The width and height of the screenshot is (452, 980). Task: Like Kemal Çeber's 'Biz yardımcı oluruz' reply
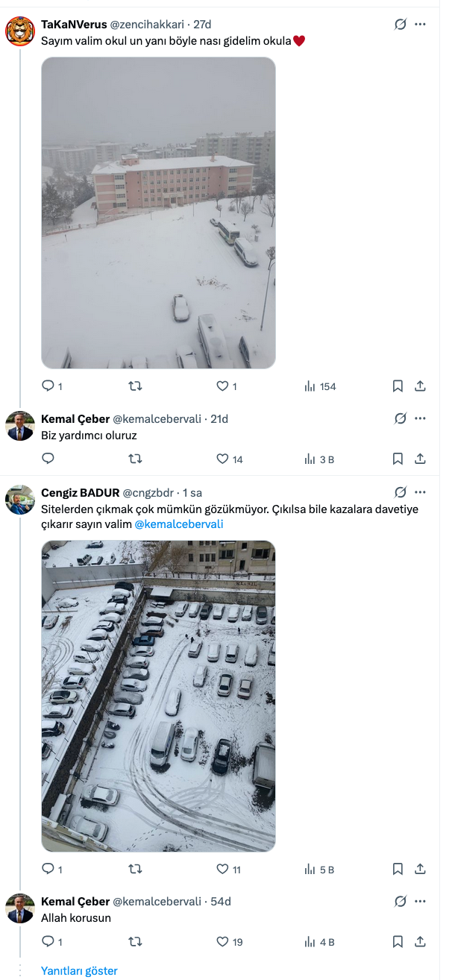(x=222, y=459)
